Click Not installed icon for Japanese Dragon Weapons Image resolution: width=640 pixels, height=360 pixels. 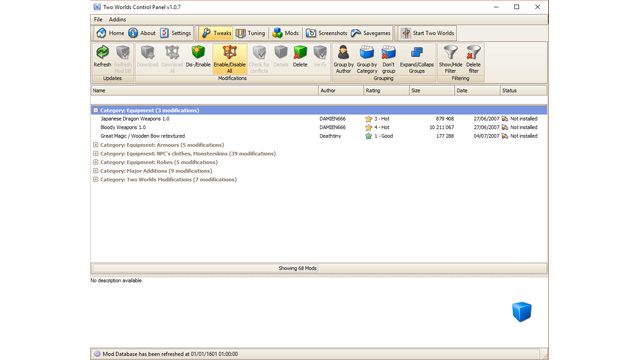505,119
